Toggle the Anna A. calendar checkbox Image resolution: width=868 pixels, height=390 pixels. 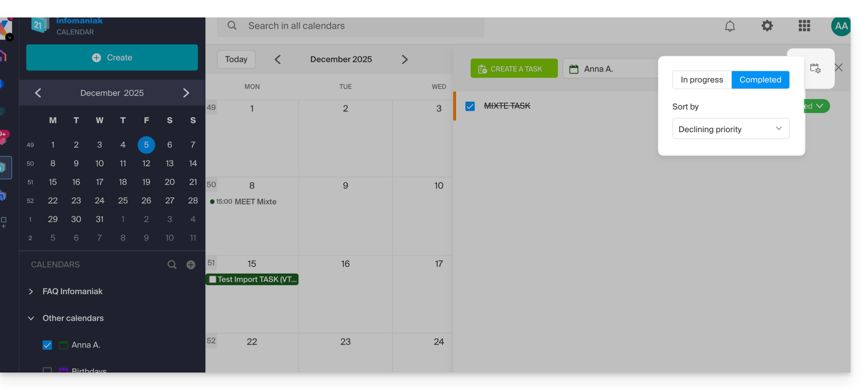pyautogui.click(x=48, y=345)
